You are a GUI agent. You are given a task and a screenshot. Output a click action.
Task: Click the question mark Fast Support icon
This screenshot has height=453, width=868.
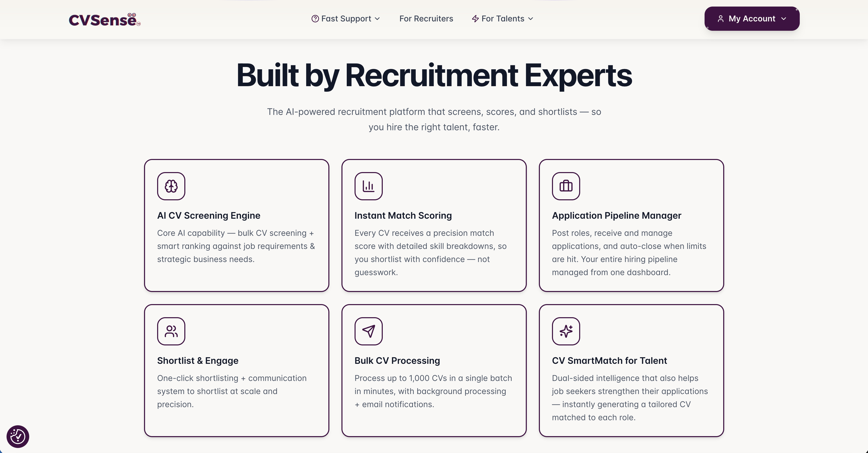[315, 19]
